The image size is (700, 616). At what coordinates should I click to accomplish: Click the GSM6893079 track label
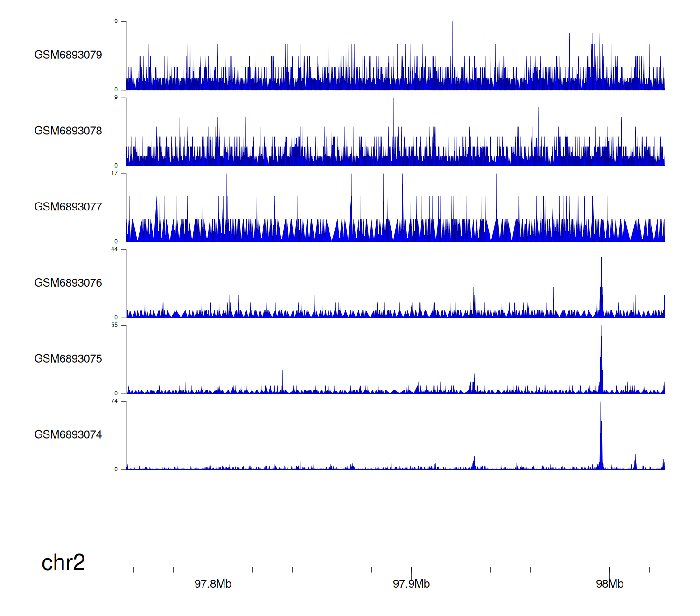pyautogui.click(x=68, y=55)
